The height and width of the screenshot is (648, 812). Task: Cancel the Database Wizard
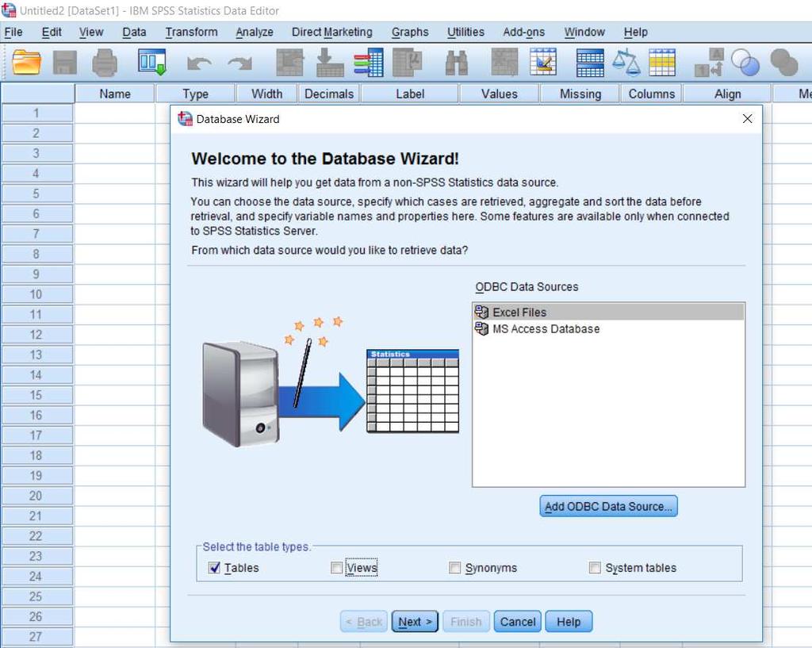click(x=518, y=622)
